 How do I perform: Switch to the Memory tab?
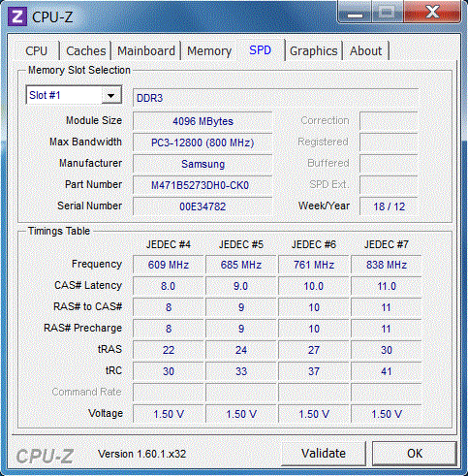tap(209, 51)
